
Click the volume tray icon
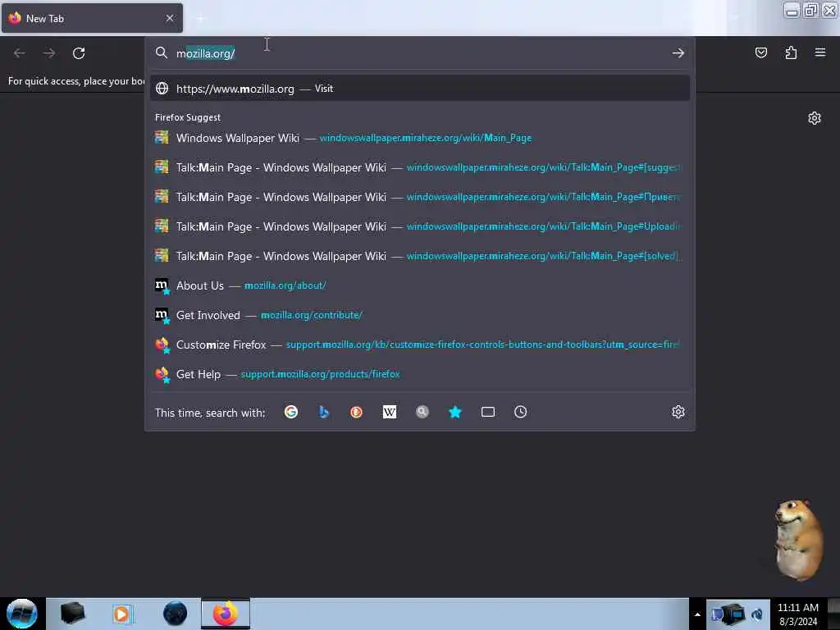(757, 614)
